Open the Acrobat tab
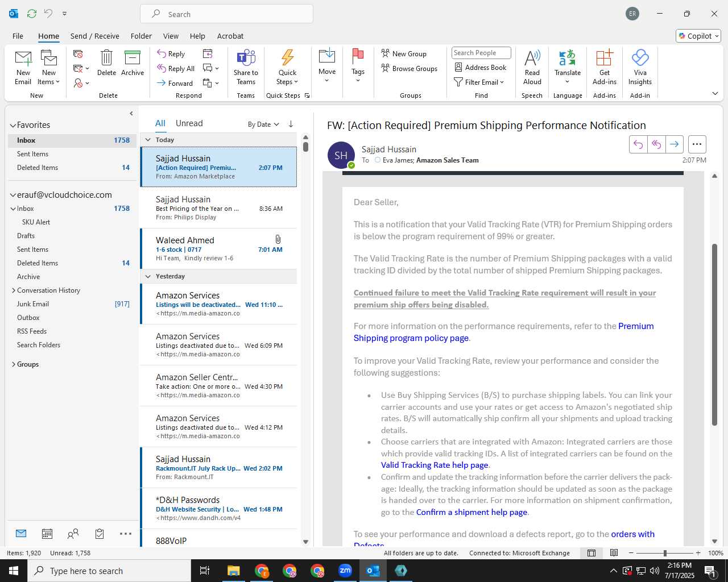The width and height of the screenshot is (728, 582). (230, 36)
